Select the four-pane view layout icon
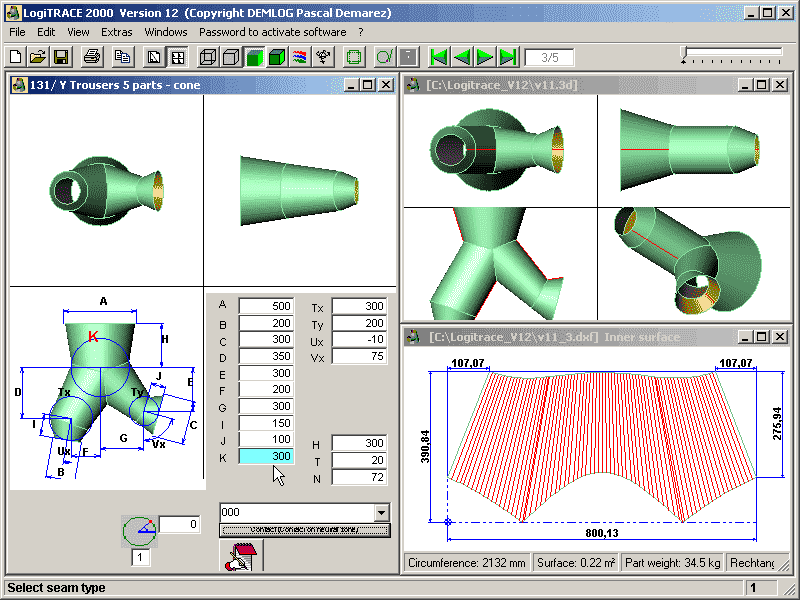800x600 pixels. [178, 57]
